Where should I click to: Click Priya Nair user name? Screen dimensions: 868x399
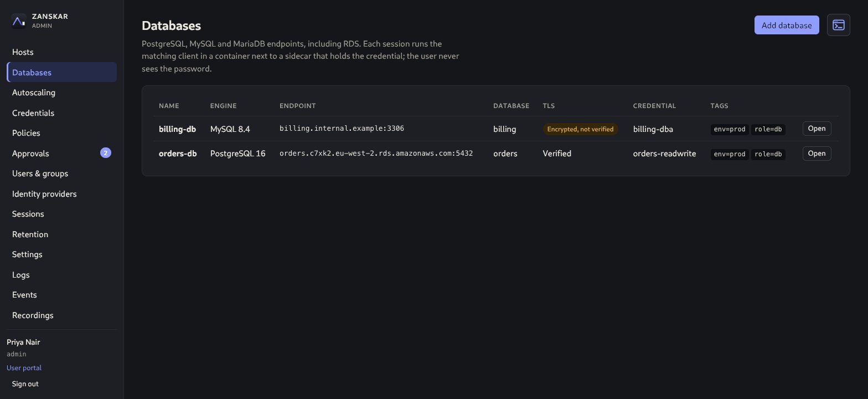point(23,342)
